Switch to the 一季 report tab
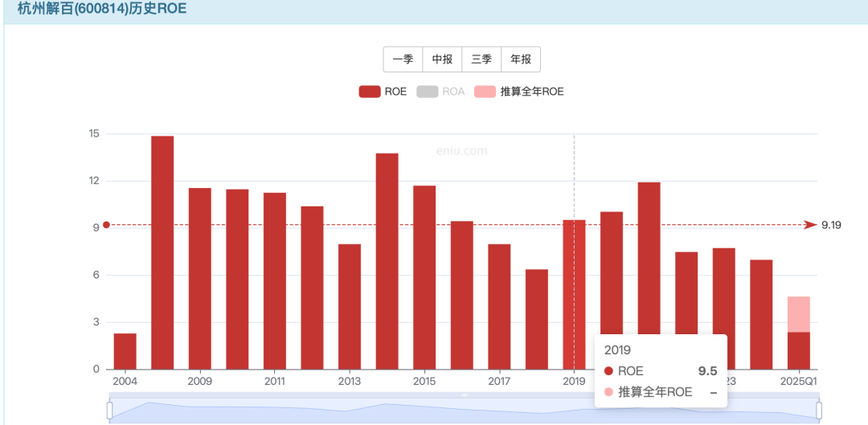 click(x=403, y=59)
